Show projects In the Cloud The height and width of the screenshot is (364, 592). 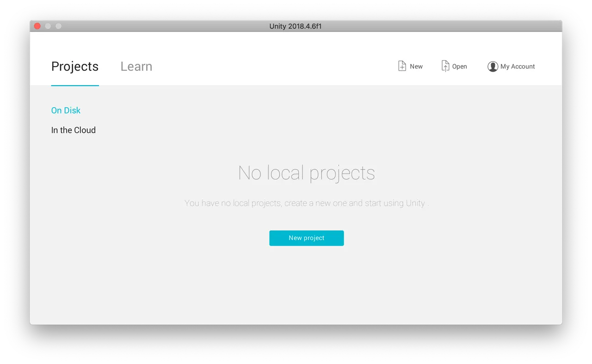(73, 130)
